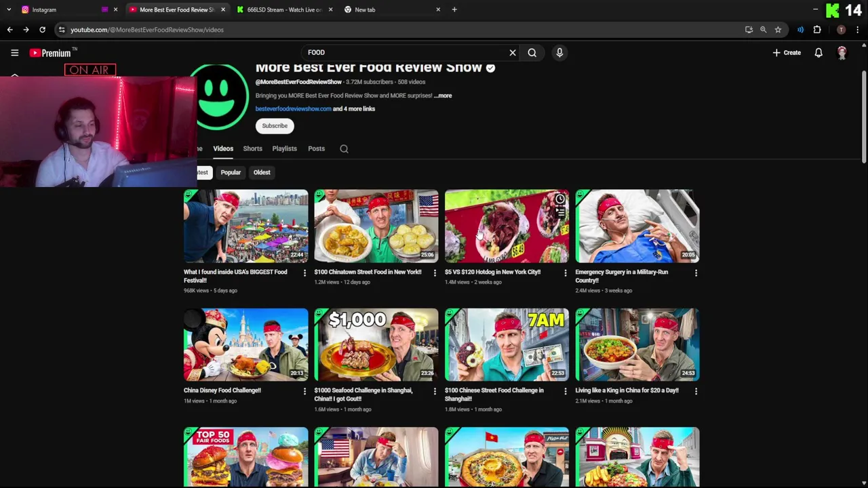Open options for Emergency Surgery video
The height and width of the screenshot is (488, 868).
(x=696, y=272)
